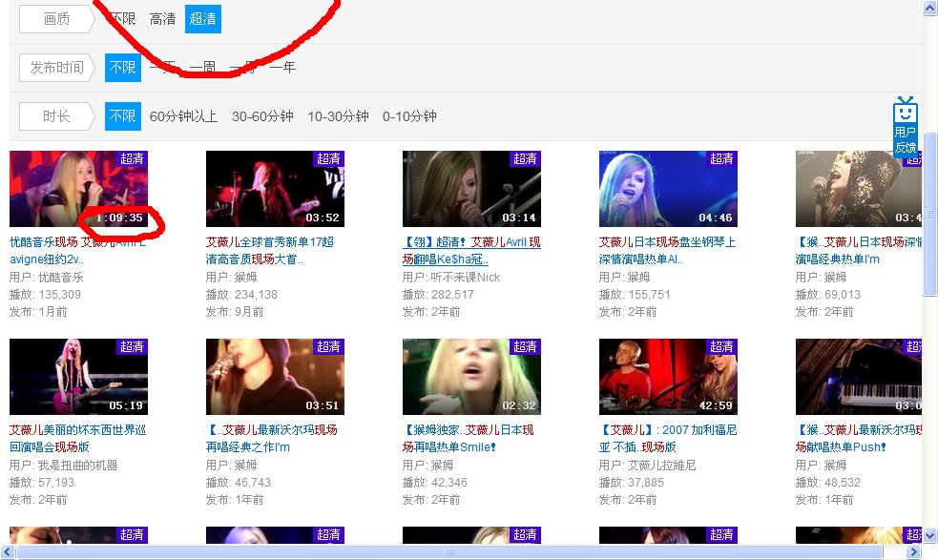Screen dimensions: 938x560
Task: Choose the 30-60分钟 duration filter
Action: (x=262, y=116)
